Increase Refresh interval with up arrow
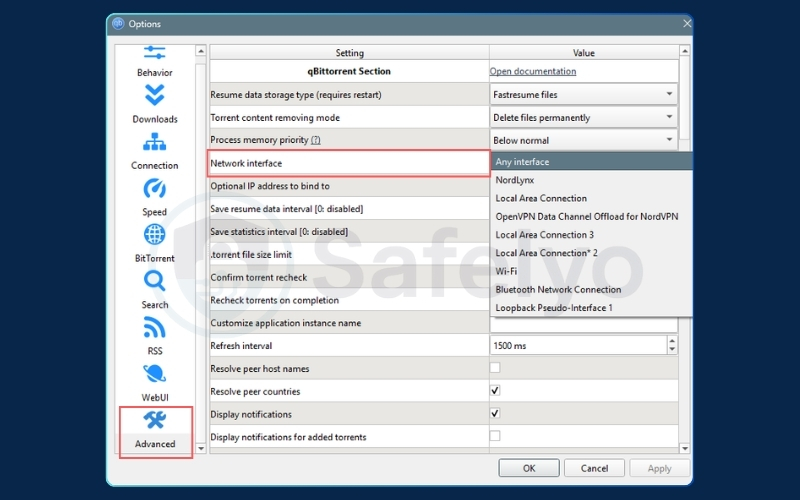The width and height of the screenshot is (800, 500). [672, 341]
